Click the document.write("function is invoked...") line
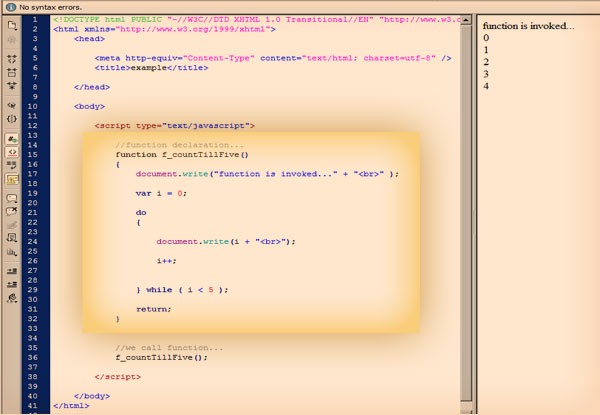 (267, 174)
